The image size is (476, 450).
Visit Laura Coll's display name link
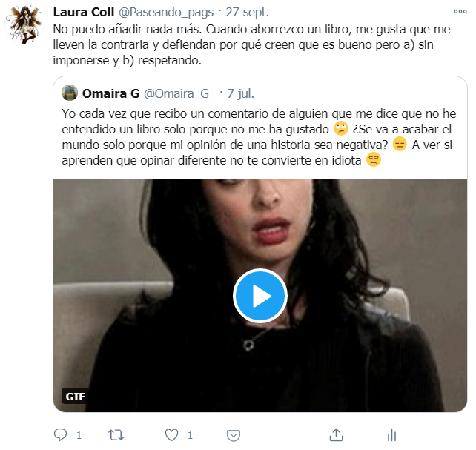point(84,12)
